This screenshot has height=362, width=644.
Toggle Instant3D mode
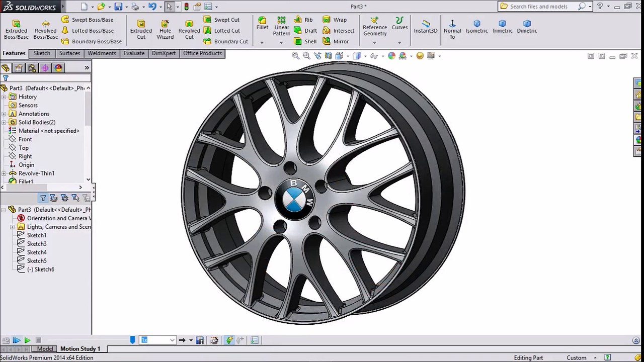tap(426, 26)
